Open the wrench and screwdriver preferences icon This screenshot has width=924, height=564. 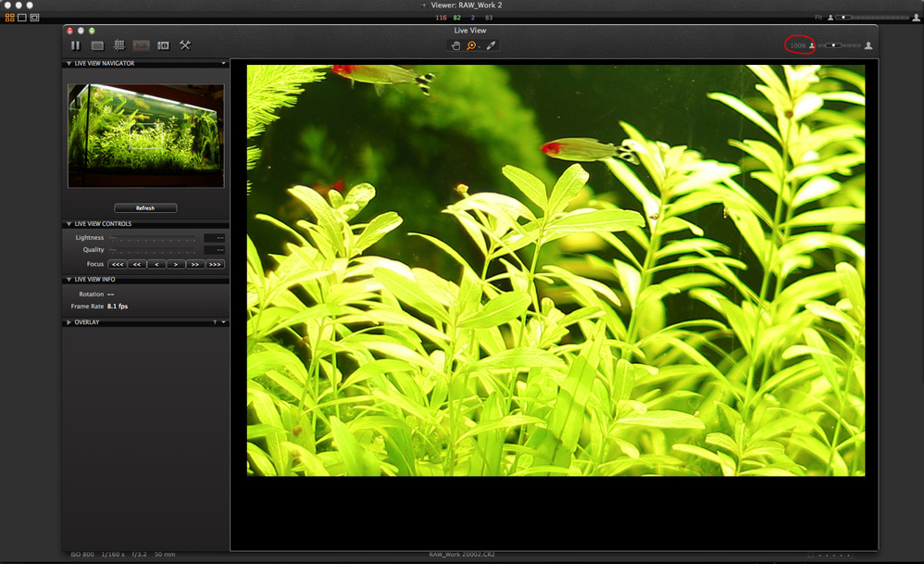click(185, 45)
